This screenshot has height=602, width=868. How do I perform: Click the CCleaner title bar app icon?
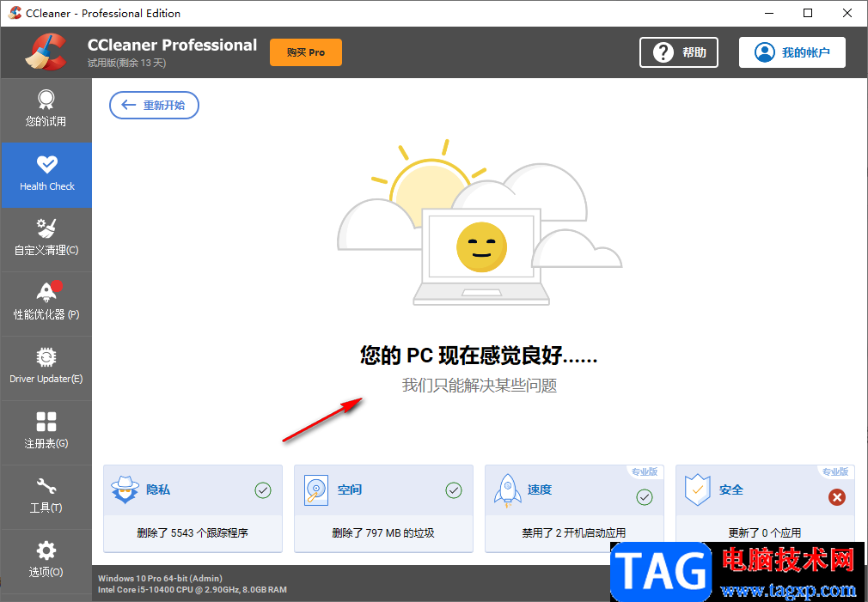15,13
